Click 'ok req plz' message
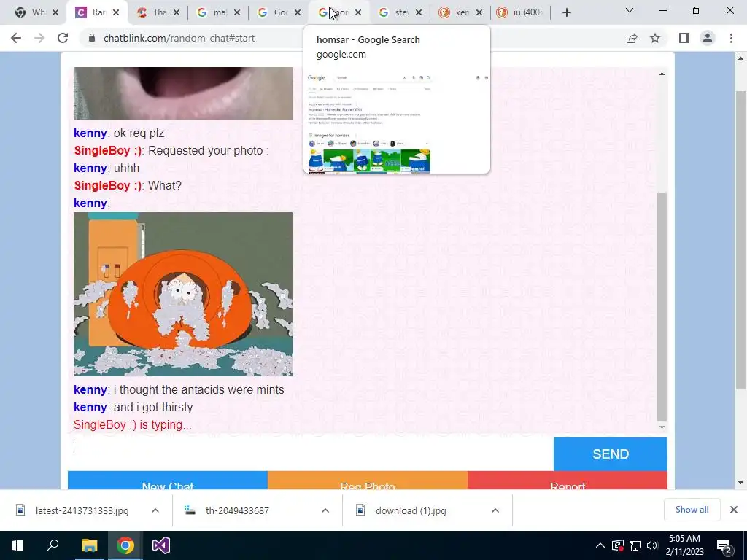The width and height of the screenshot is (747, 560). (139, 133)
